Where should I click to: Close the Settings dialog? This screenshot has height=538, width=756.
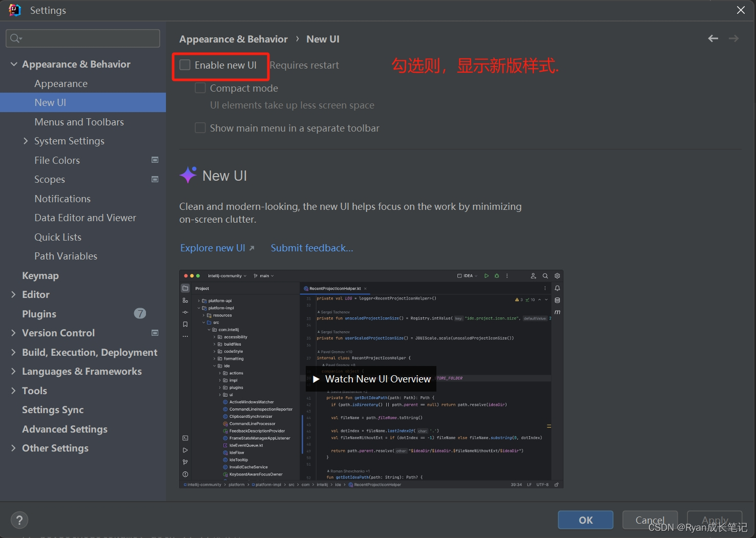click(741, 10)
